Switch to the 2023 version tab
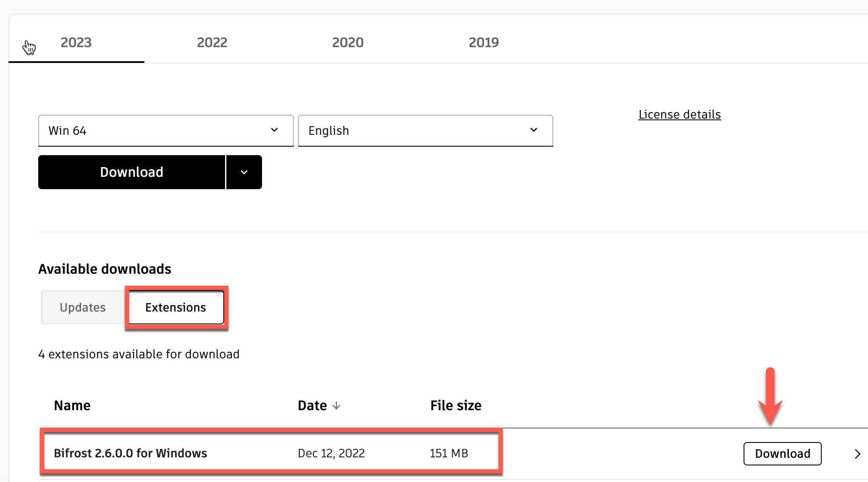Viewport: 868px width, 482px height. point(76,43)
